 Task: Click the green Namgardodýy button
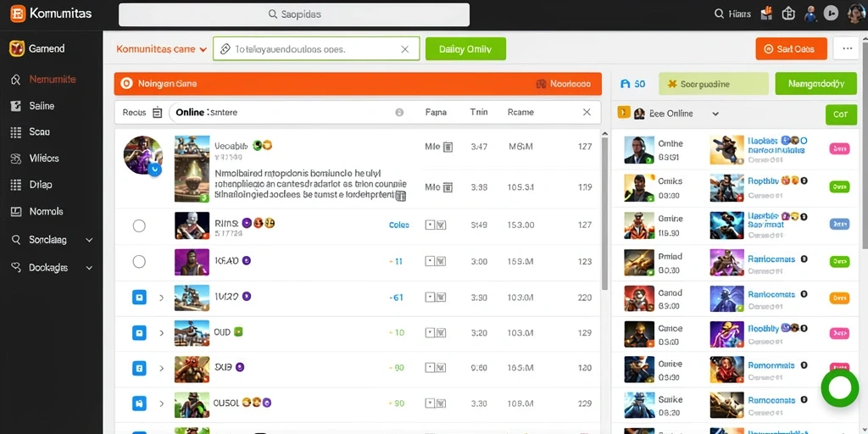(x=816, y=84)
